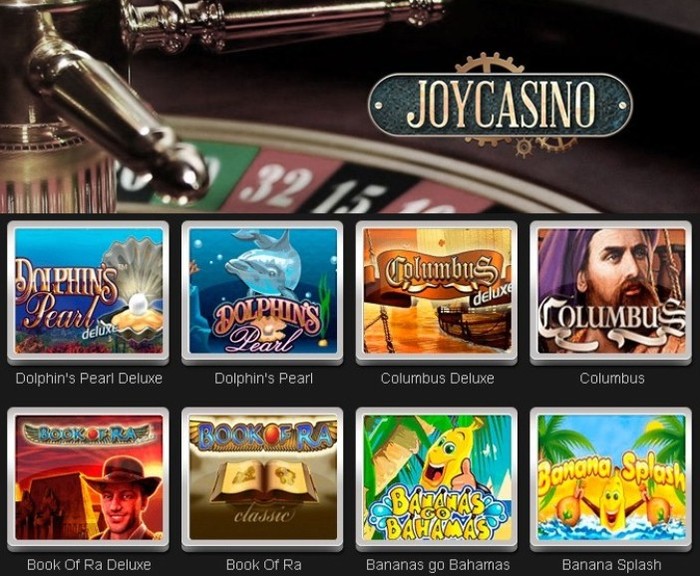Image resolution: width=700 pixels, height=576 pixels.
Task: Click the number 32 on roulette wheel
Action: click(x=275, y=184)
